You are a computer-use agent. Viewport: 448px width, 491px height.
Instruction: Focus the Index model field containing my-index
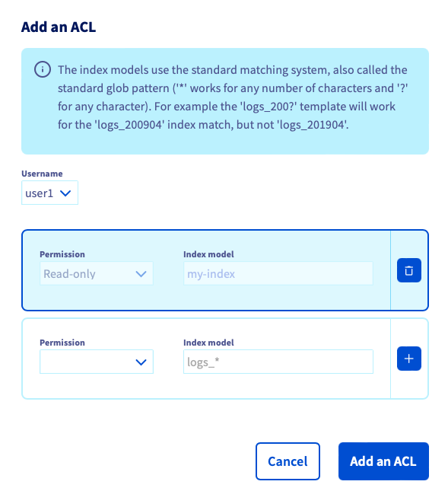pyautogui.click(x=278, y=274)
